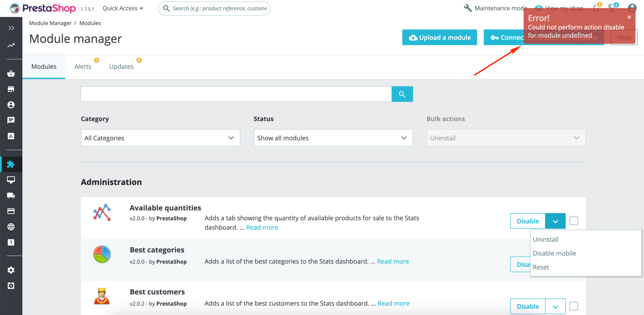This screenshot has width=644, height=315.
Task: Select the Best customers module checkbox
Action: [574, 306]
